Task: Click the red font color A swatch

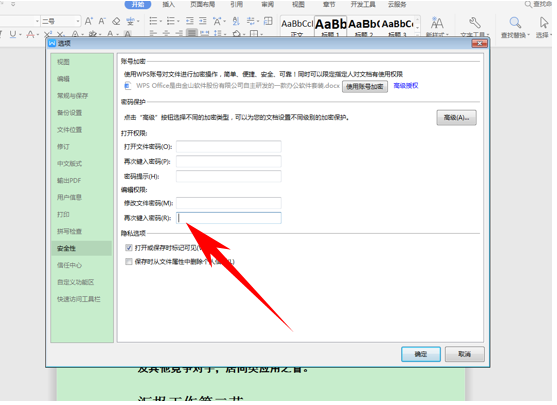Action: coord(31,34)
